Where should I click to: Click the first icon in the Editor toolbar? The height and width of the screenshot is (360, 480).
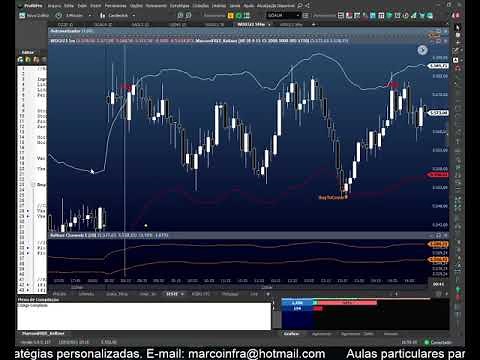point(21,60)
